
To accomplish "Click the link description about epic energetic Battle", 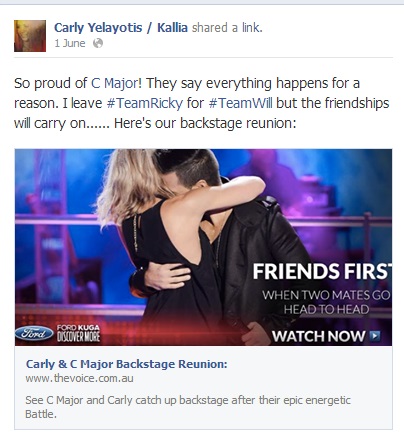I will pyautogui.click(x=188, y=407).
